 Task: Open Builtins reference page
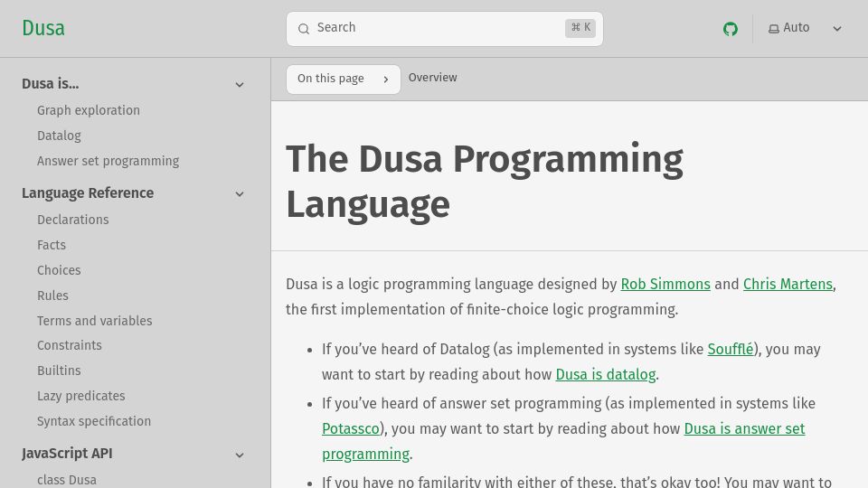pos(59,371)
